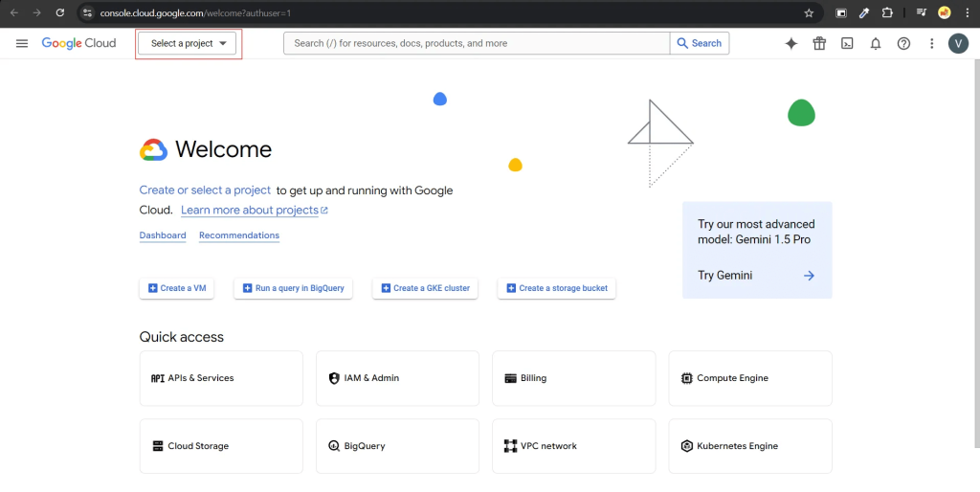The image size is (980, 492).
Task: Focus the resource search field
Action: [477, 43]
